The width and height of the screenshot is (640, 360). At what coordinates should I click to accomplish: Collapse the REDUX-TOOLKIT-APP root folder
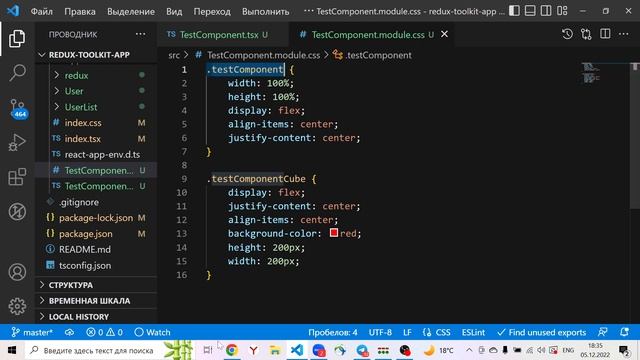click(96, 55)
